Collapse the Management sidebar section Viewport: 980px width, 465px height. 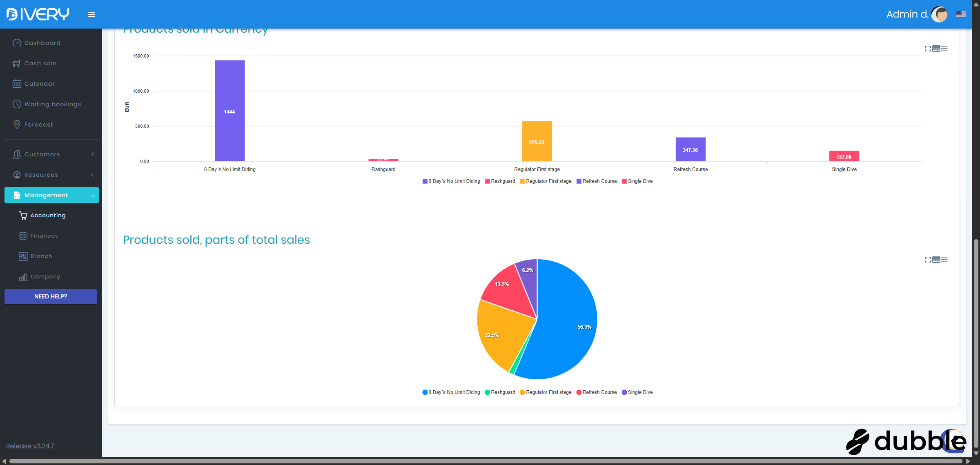pyautogui.click(x=51, y=195)
